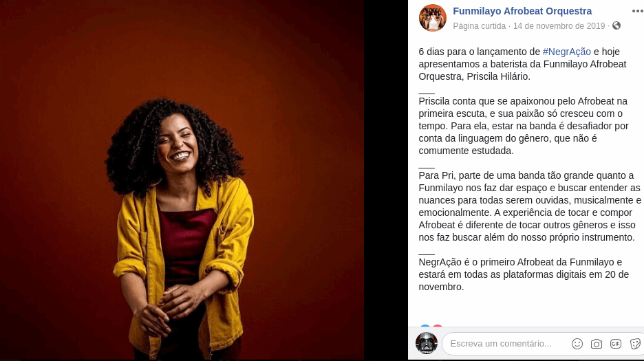This screenshot has width=644, height=361.
Task: Follow the #NegrAção hashtag link
Action: point(566,52)
